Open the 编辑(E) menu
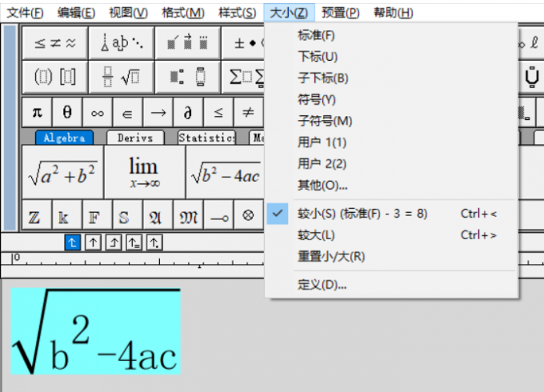Image resolution: width=544 pixels, height=392 pixels. pos(76,13)
